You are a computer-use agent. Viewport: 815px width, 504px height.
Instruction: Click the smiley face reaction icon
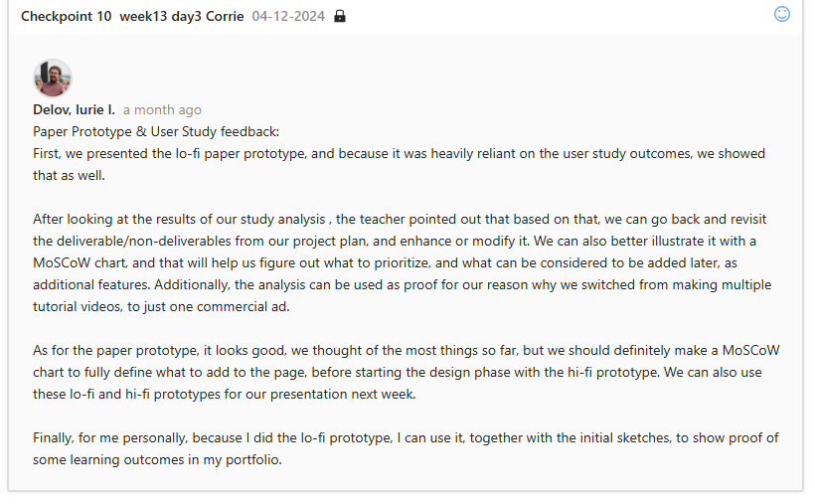[782, 15]
